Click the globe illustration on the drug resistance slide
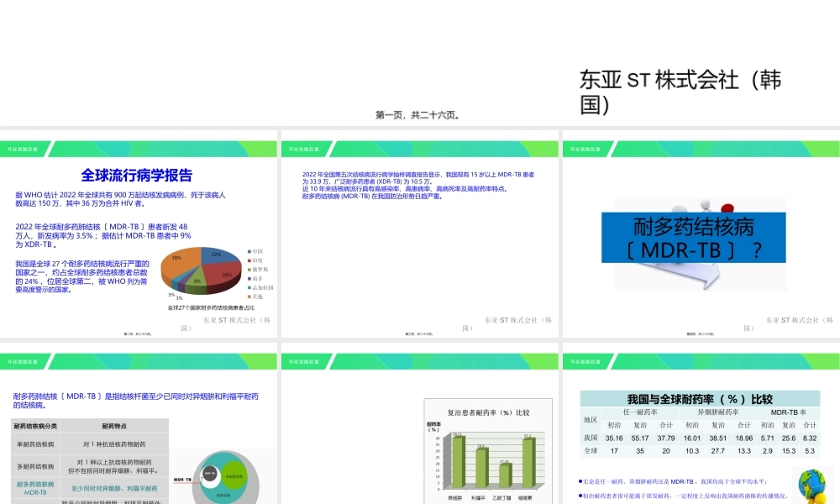 coord(811,483)
